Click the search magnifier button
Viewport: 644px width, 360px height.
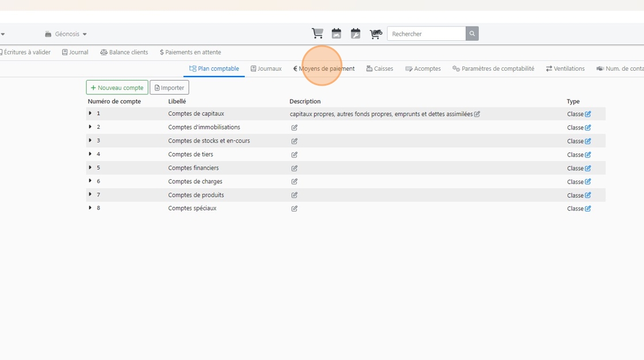(472, 34)
